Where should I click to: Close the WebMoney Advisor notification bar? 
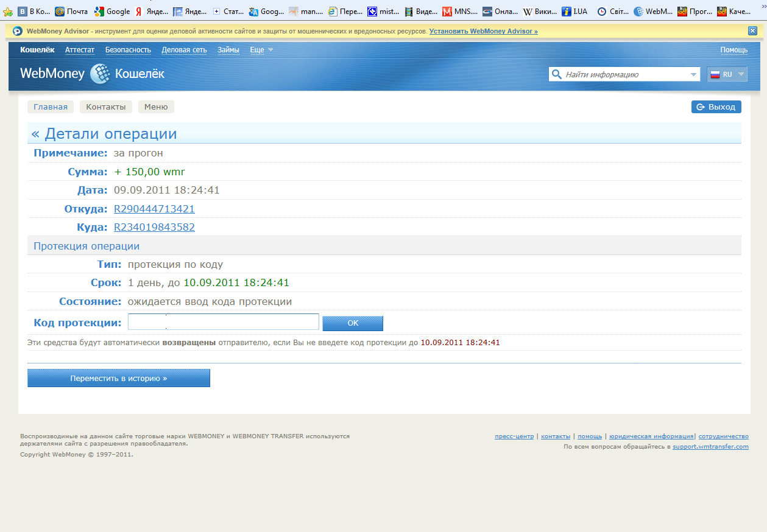click(x=752, y=30)
